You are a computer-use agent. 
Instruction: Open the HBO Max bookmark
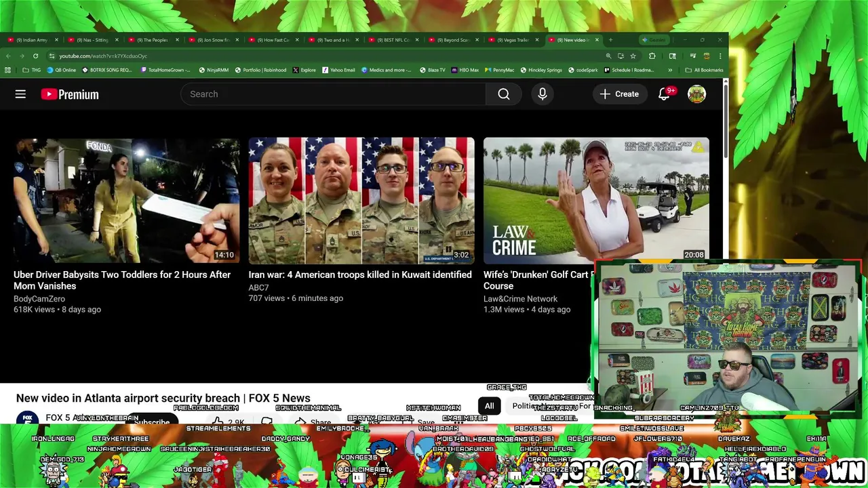coord(465,70)
